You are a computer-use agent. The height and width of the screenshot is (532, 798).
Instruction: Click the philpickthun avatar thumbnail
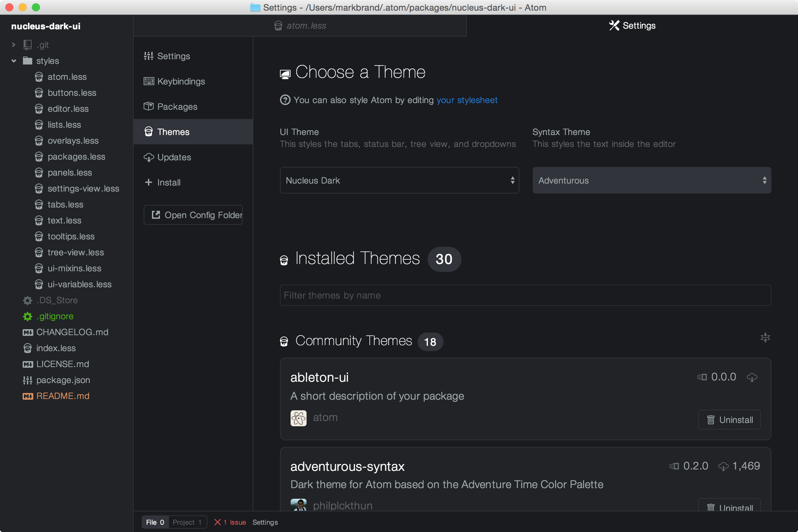click(299, 504)
